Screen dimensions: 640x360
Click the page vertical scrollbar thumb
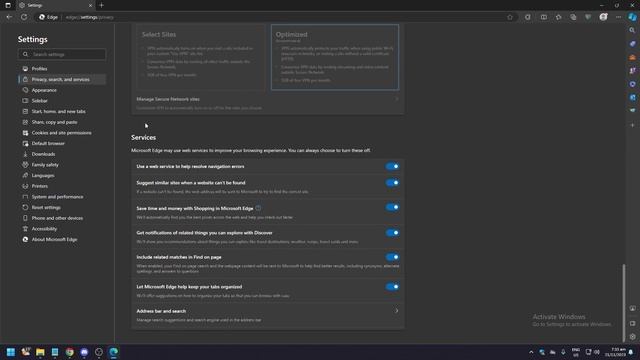pyautogui.click(x=623, y=303)
